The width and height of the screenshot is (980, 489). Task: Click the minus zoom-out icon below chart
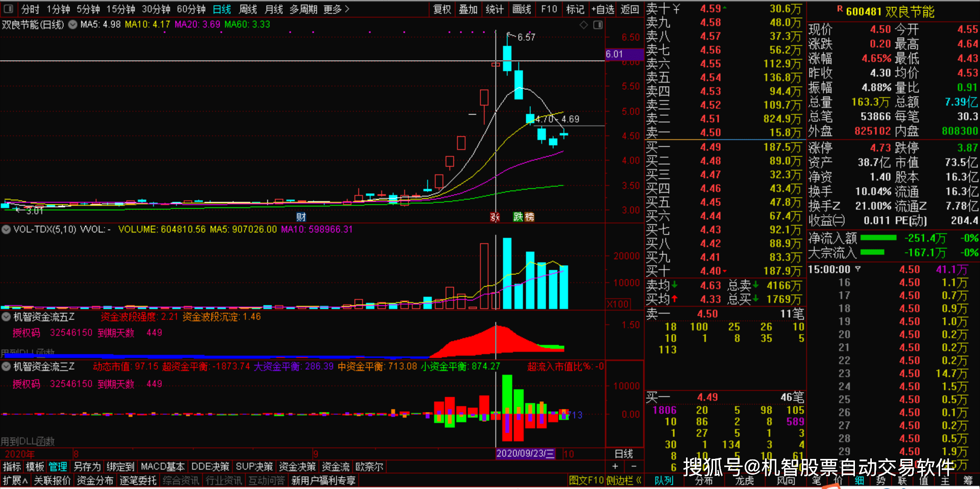[x=634, y=466]
